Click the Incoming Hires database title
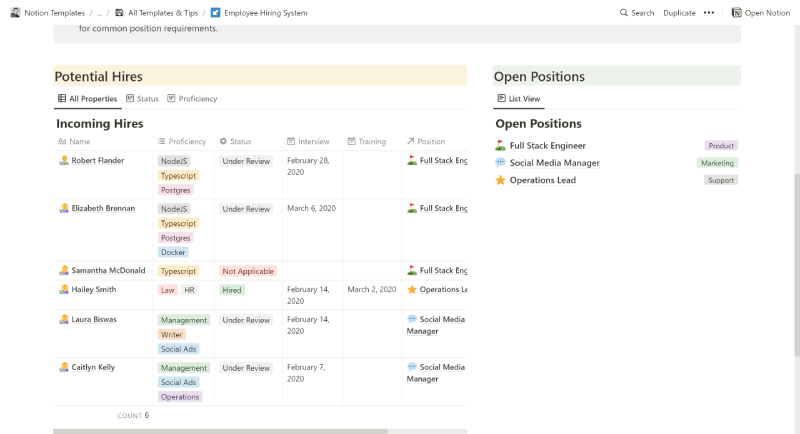 tap(99, 123)
